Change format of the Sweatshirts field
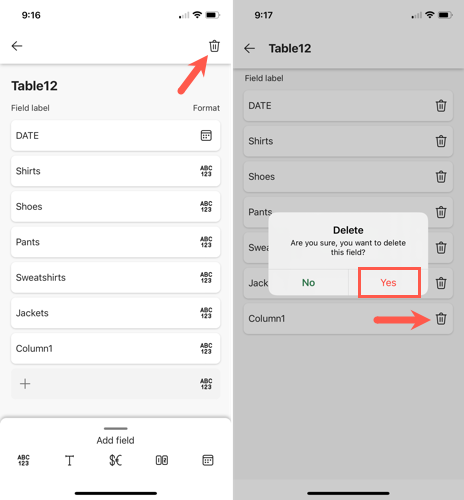This screenshot has width=464, height=500. click(206, 278)
